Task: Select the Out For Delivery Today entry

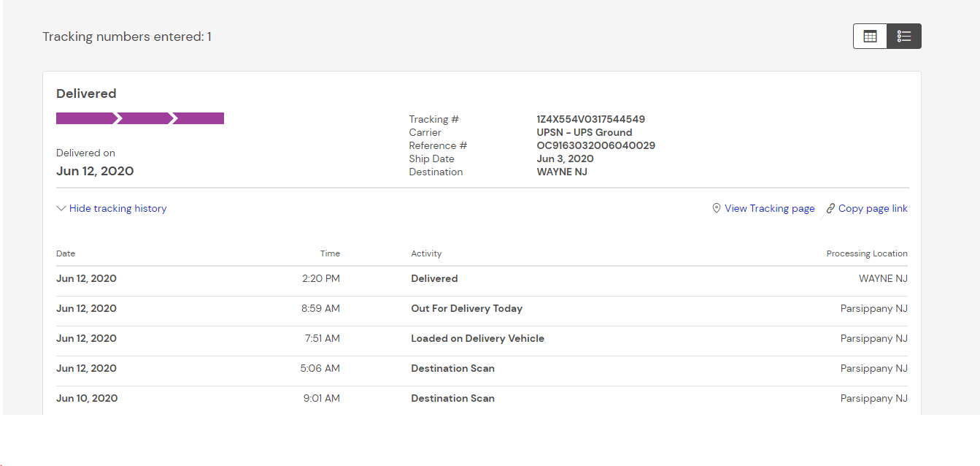Action: click(466, 308)
